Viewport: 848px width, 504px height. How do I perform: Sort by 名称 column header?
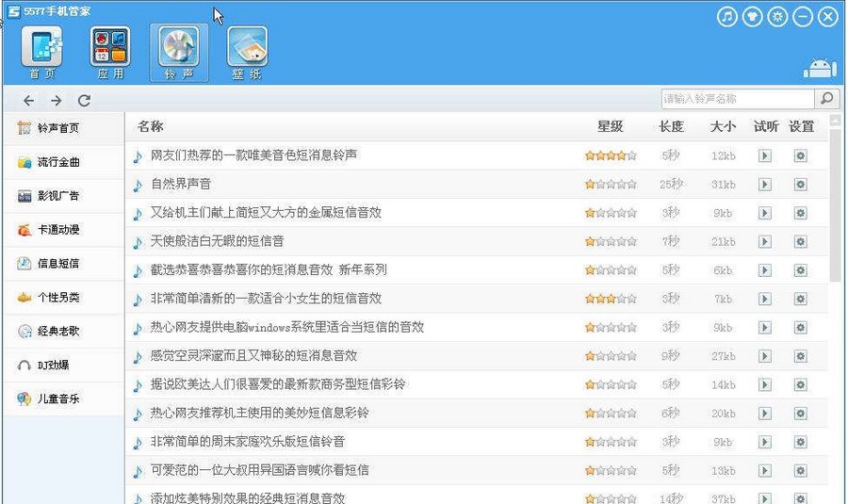tap(151, 126)
